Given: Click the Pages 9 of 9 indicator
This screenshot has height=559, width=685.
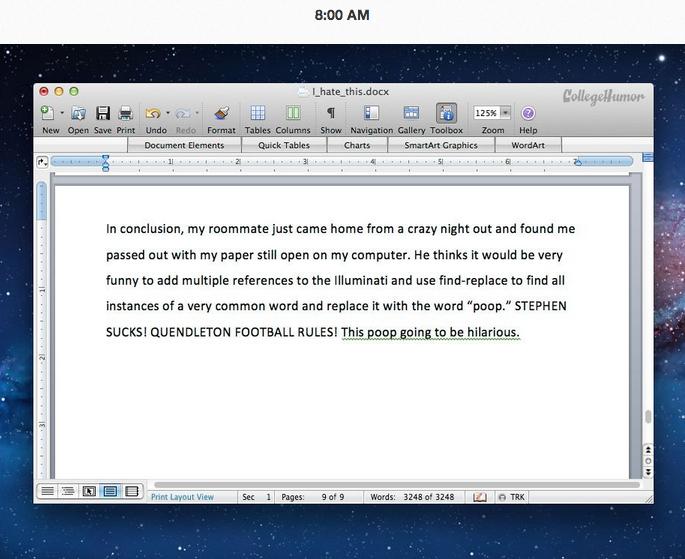Looking at the screenshot, I should click(312, 497).
